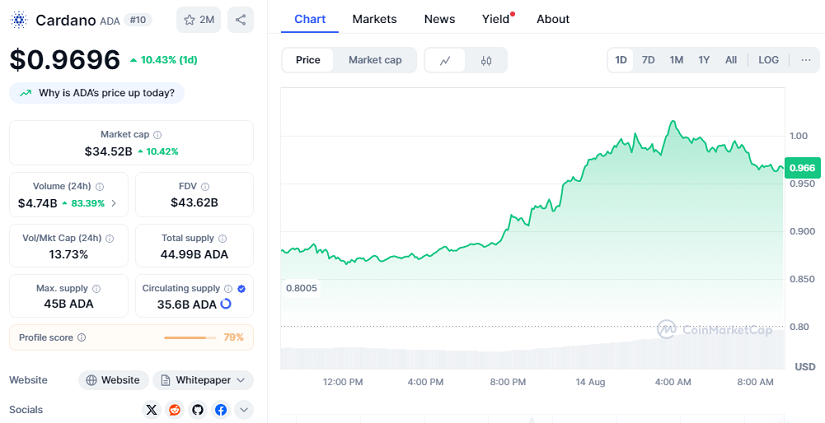Viewport: 825px width, 423px height.
Task: Click Vol/Mkt Cap info icon
Action: click(x=109, y=238)
